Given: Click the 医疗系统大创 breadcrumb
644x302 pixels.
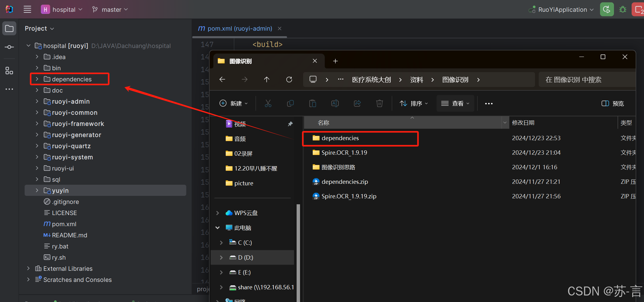Looking at the screenshot, I should [x=372, y=80].
